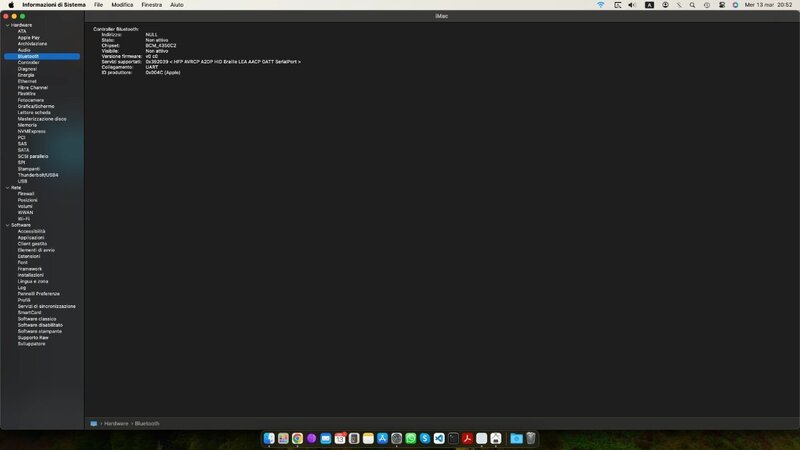Click the computer icon in the path bar
800x450 pixels.
[94, 423]
